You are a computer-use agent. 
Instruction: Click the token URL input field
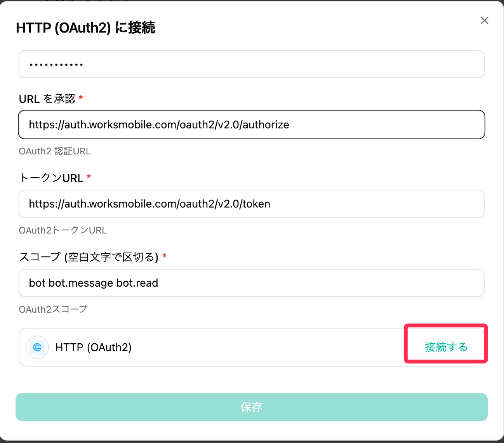pyautogui.click(x=252, y=204)
